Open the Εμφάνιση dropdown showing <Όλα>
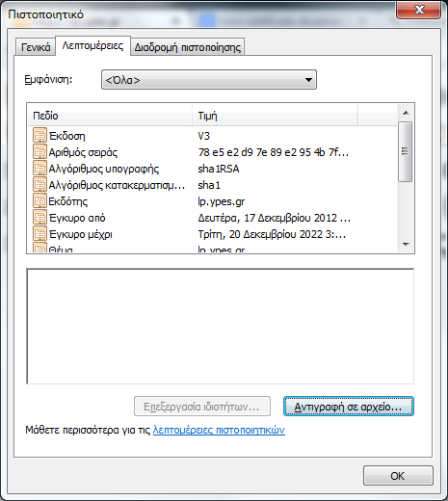Image resolution: width=448 pixels, height=501 pixels. click(x=209, y=80)
